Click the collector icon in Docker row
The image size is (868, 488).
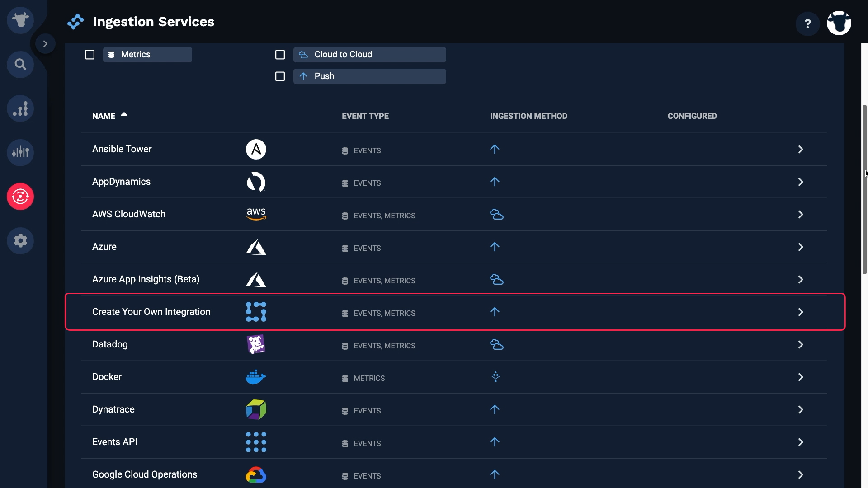pyautogui.click(x=495, y=377)
